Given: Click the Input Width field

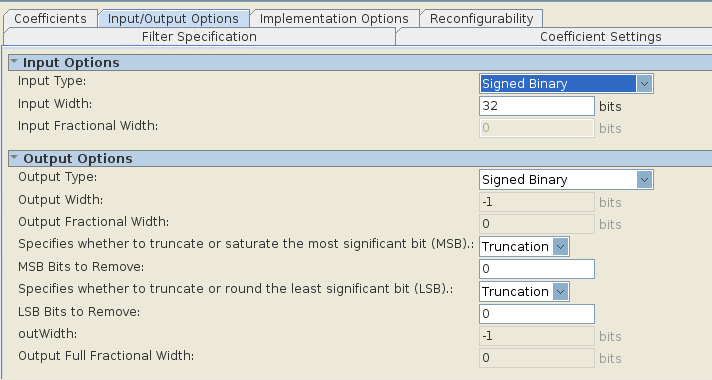Looking at the screenshot, I should [x=537, y=106].
